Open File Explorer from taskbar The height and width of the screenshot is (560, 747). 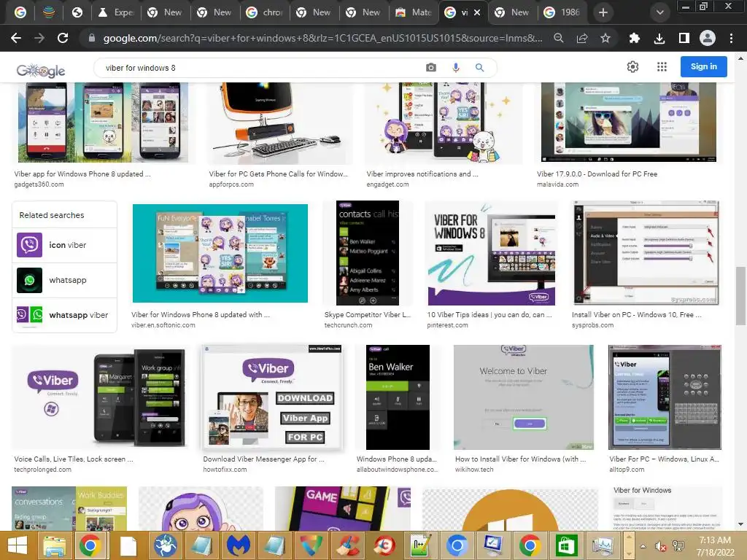[x=55, y=545]
